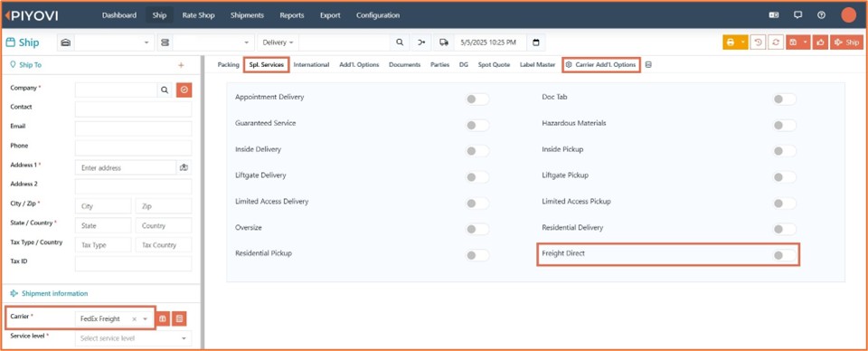The height and width of the screenshot is (351, 868).
Task: Add a Ship To address with the plus icon
Action: (x=181, y=65)
